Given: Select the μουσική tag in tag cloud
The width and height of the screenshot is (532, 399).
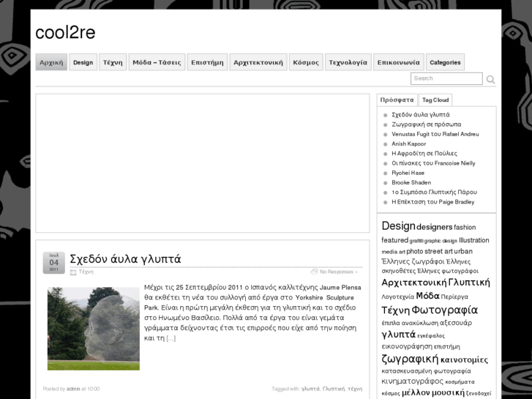Looking at the screenshot, I should click(448, 393).
